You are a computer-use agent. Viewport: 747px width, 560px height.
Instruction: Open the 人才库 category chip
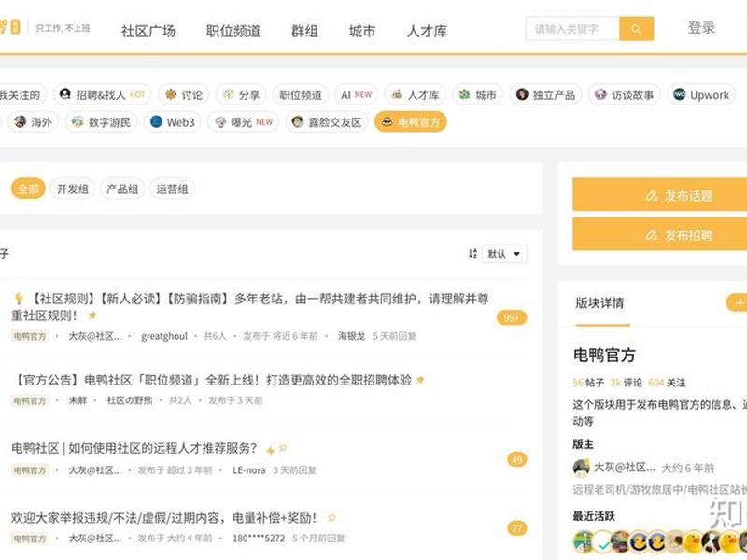tap(415, 95)
